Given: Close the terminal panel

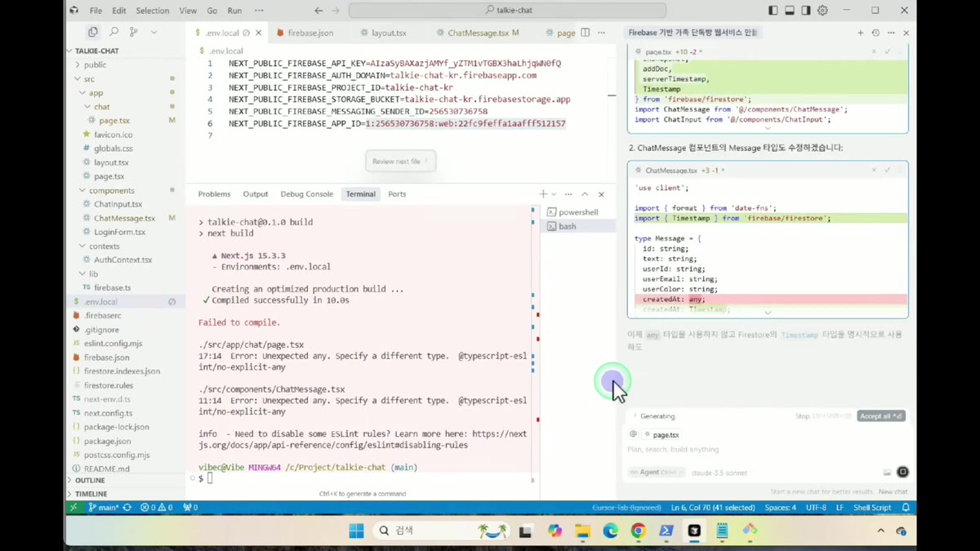Looking at the screenshot, I should [x=601, y=194].
